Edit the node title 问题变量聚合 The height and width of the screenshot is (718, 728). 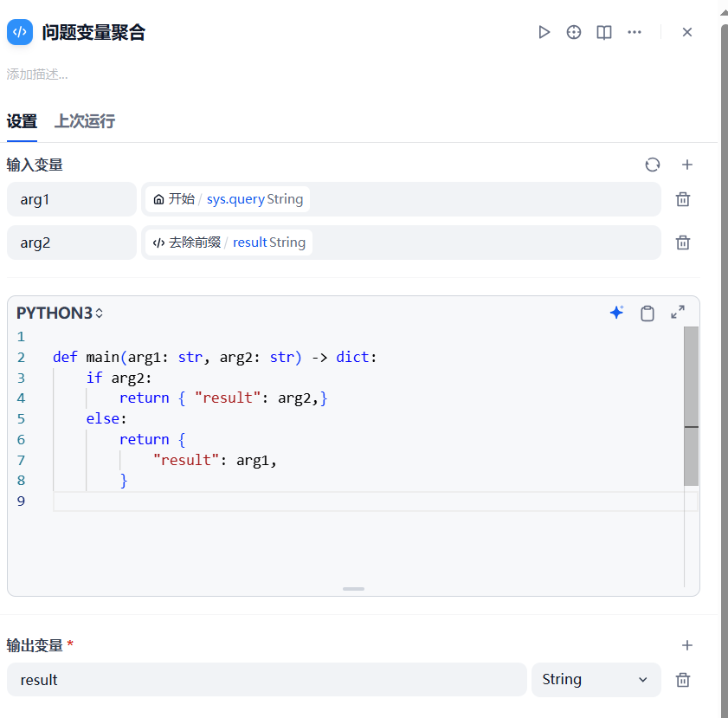tap(93, 33)
